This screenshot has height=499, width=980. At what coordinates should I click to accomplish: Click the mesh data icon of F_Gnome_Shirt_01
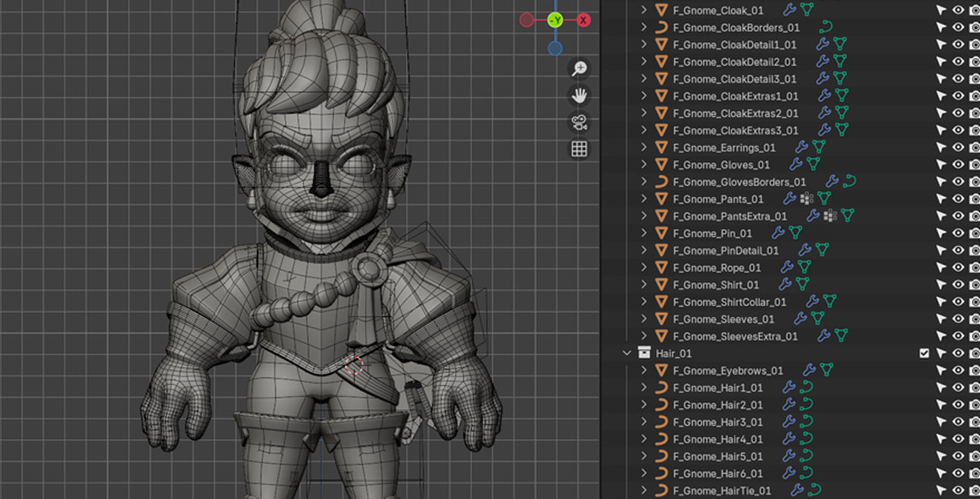click(x=804, y=285)
